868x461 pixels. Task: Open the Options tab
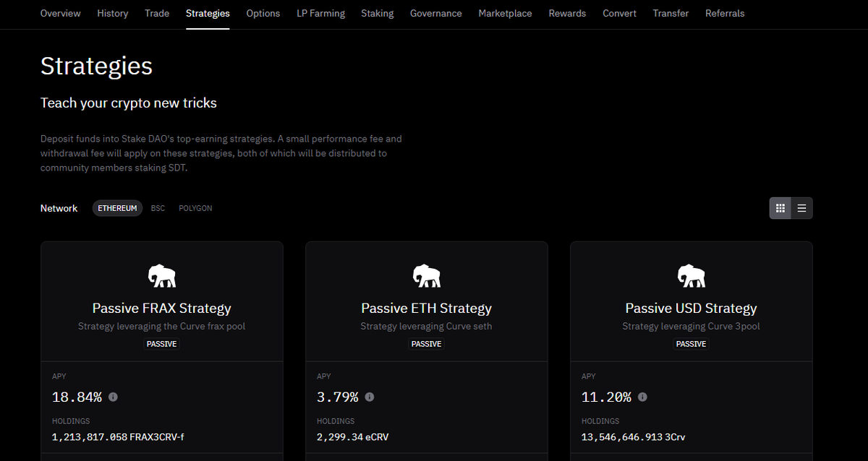click(263, 14)
